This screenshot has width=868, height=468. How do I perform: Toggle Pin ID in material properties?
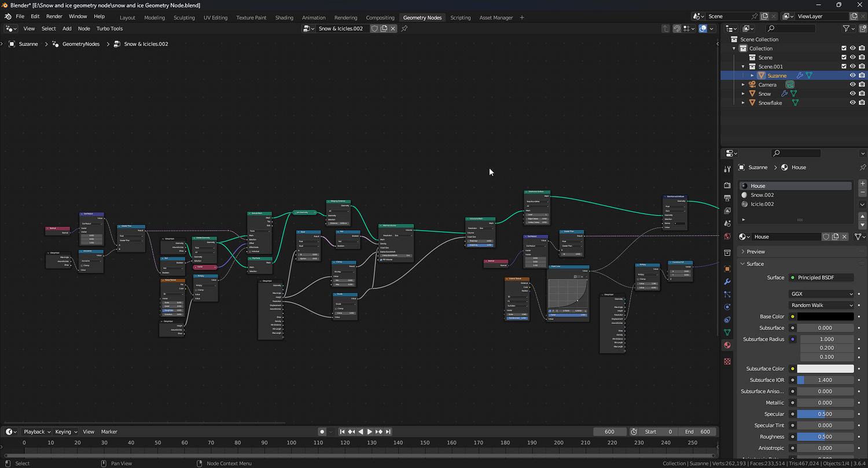click(863, 167)
